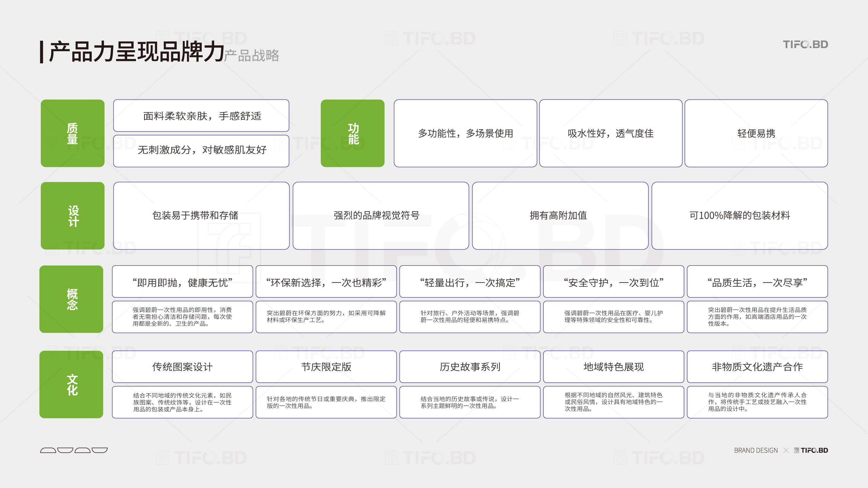Select the 非物质文化遗产合作 heading box
The width and height of the screenshot is (868, 488).
[757, 367]
